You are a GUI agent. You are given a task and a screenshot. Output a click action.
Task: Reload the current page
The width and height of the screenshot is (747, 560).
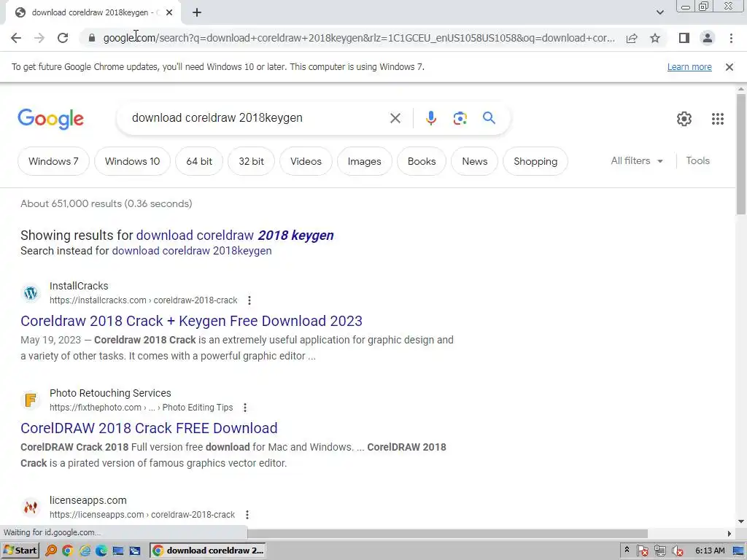[x=63, y=38]
